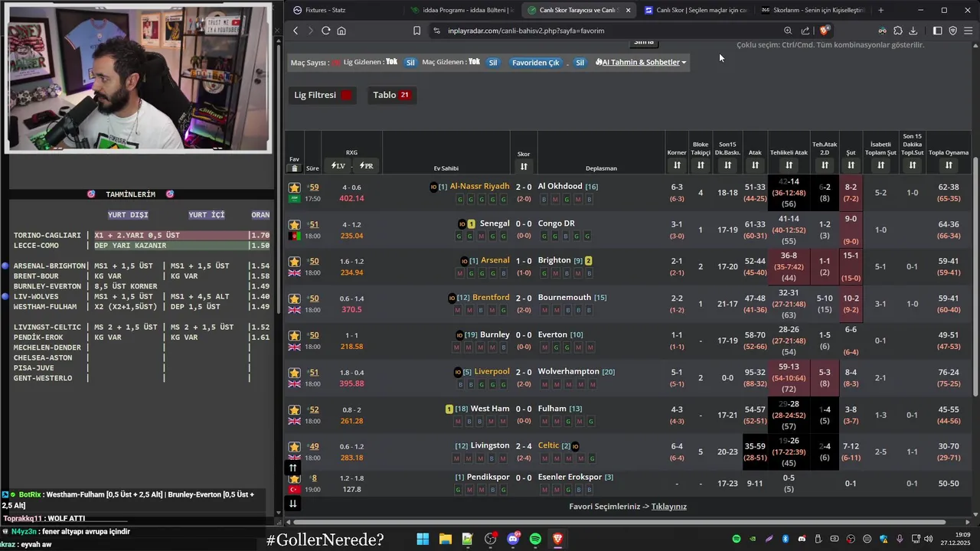This screenshot has height=551, width=980.
Task: Follow the Tıklayınız link
Action: pyautogui.click(x=668, y=507)
